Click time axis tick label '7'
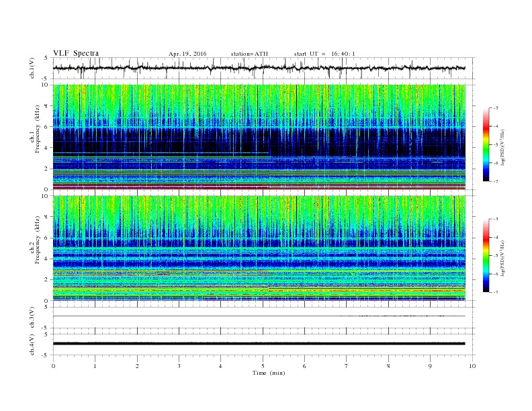Viewport: 532px width, 411px height. [x=347, y=366]
